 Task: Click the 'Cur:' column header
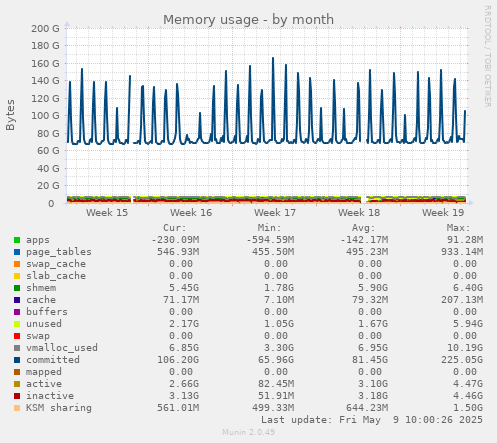(x=175, y=228)
